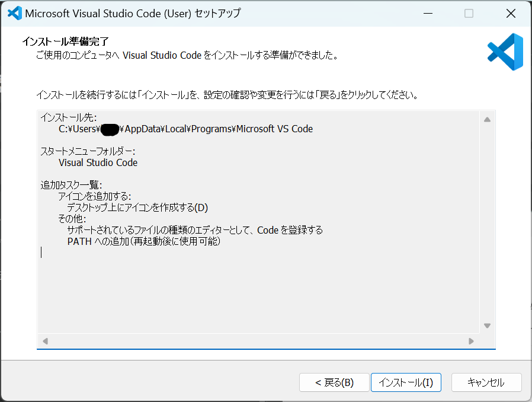Click the インストール(I) button

406,382
